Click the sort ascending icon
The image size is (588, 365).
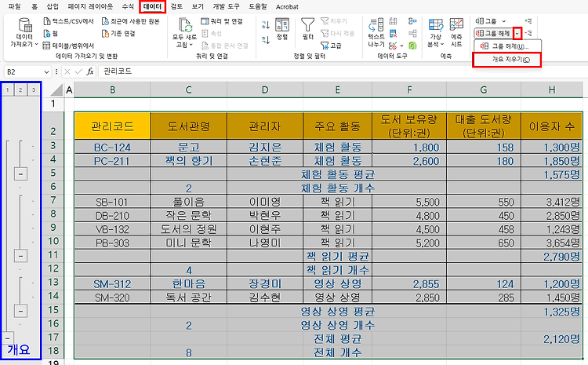(x=266, y=25)
